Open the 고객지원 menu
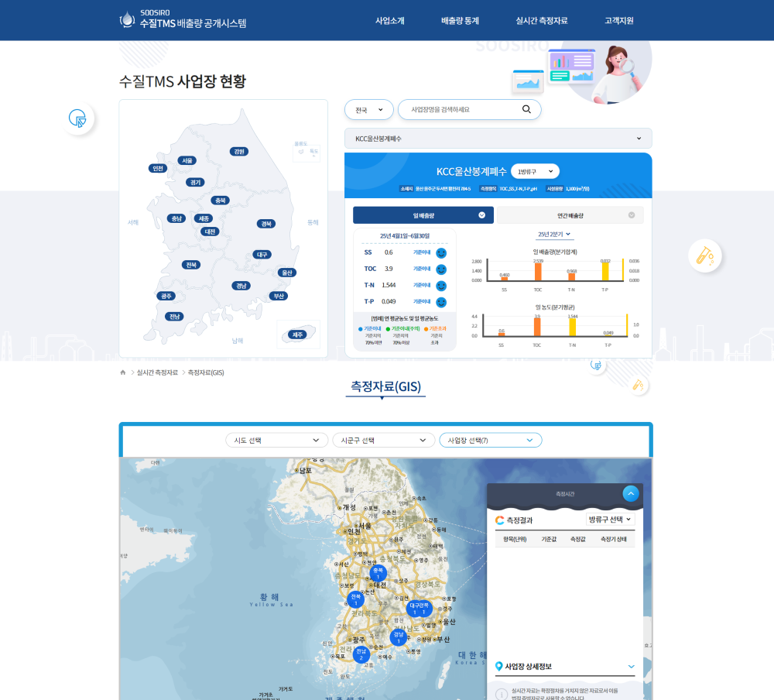 pos(619,21)
